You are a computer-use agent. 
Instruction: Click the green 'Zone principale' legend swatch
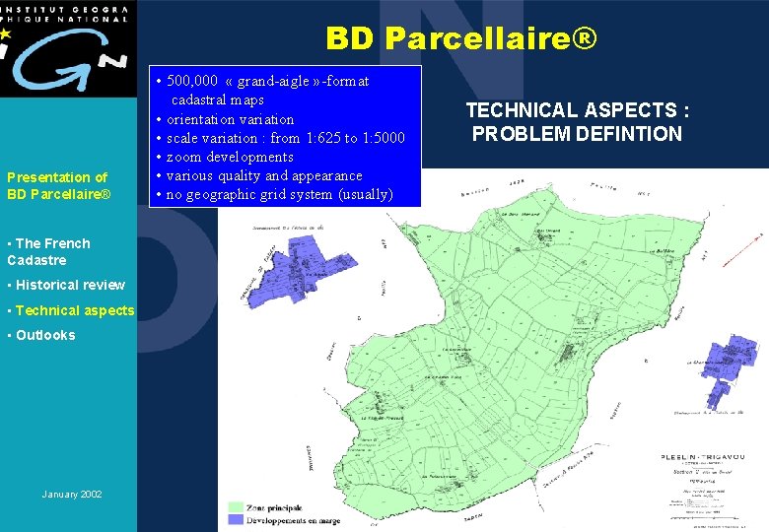pos(236,507)
